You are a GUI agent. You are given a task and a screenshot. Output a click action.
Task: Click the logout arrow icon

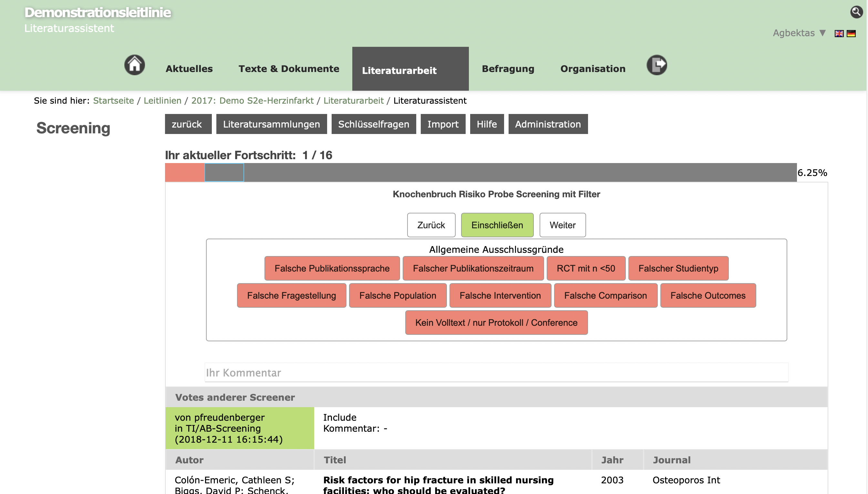tap(656, 65)
